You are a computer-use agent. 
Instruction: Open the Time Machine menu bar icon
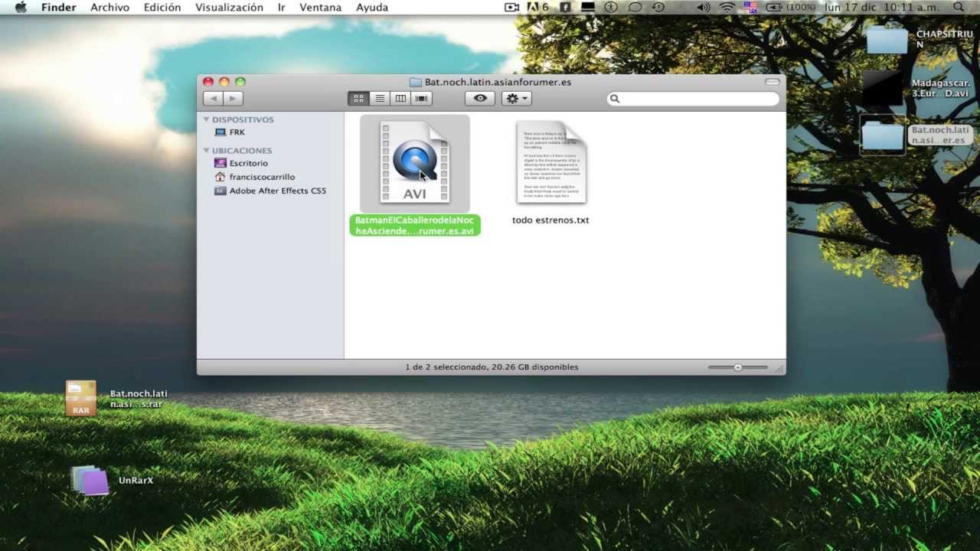pyautogui.click(x=658, y=8)
